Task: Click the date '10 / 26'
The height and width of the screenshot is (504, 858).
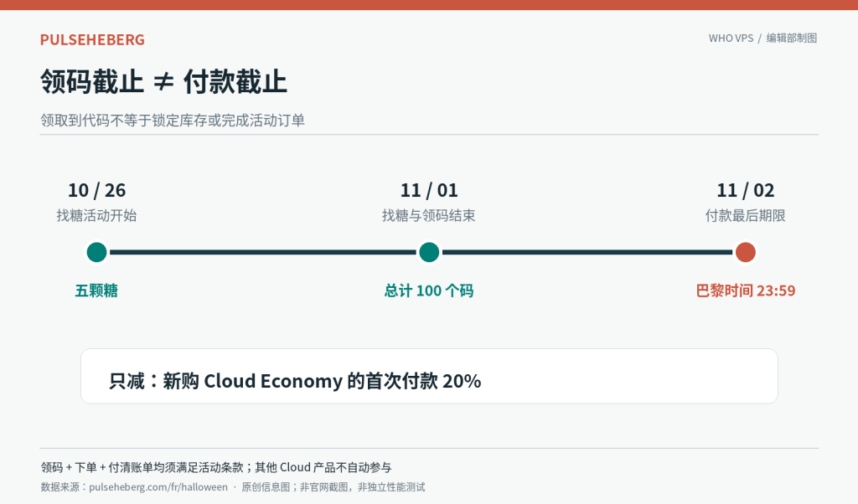Action: point(97,190)
